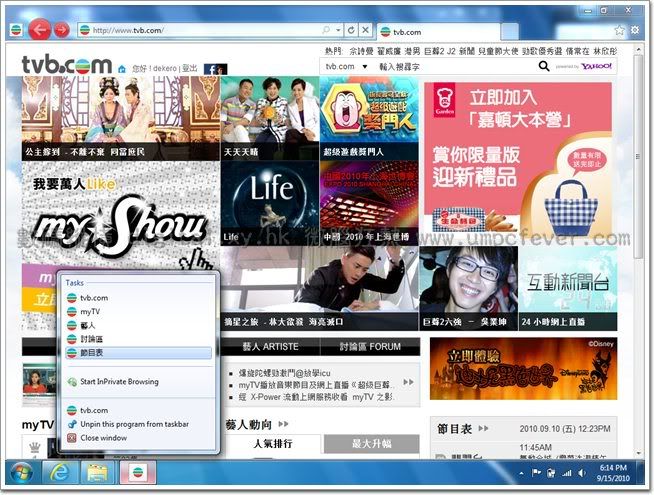Expand the address bar dropdown arrow

pyautogui.click(x=339, y=30)
